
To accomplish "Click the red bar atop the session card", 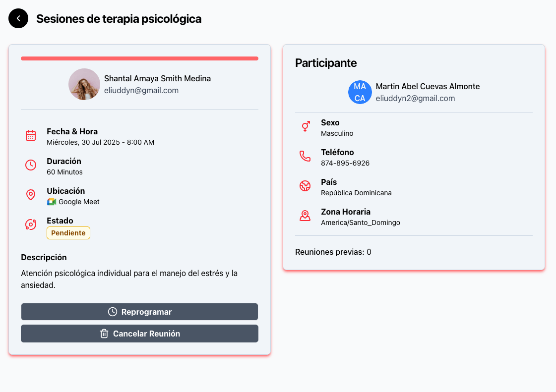I will click(139, 58).
